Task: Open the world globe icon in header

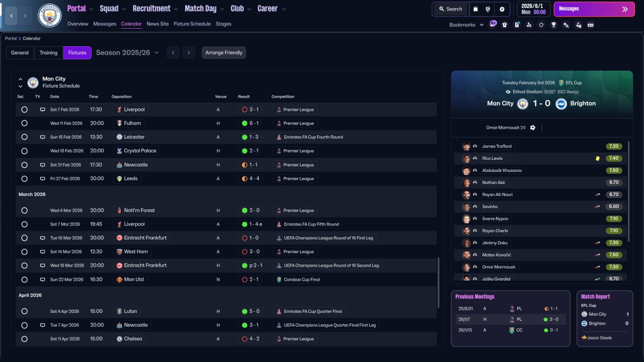Action: pos(488,9)
